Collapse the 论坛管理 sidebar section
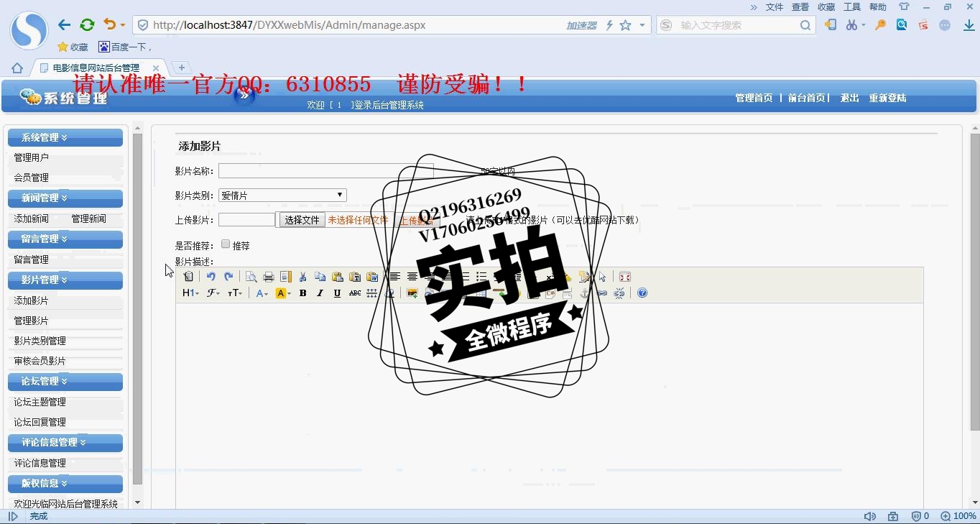The width and height of the screenshot is (980, 524). click(65, 381)
